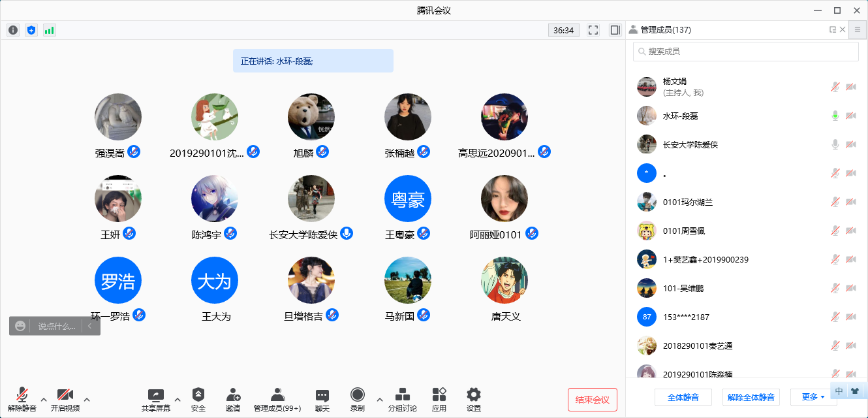Open the Invite (邀请) icon
The width and height of the screenshot is (868, 418).
(x=233, y=400)
